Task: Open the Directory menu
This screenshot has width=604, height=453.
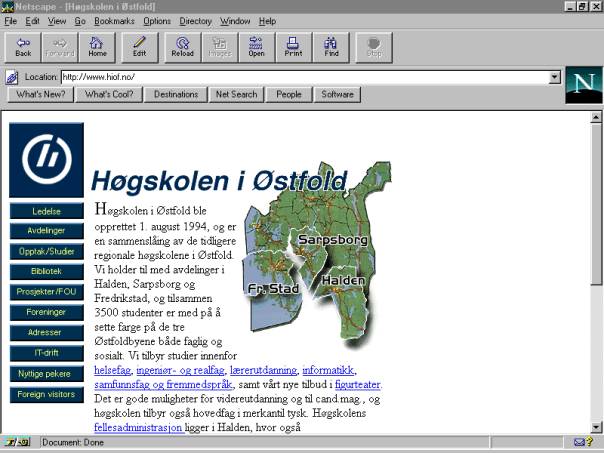Action: 195,21
